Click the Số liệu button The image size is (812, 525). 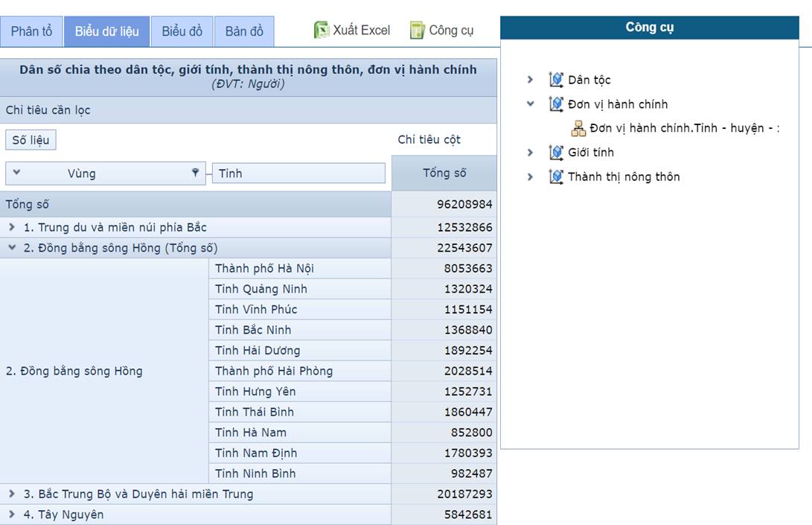point(31,140)
